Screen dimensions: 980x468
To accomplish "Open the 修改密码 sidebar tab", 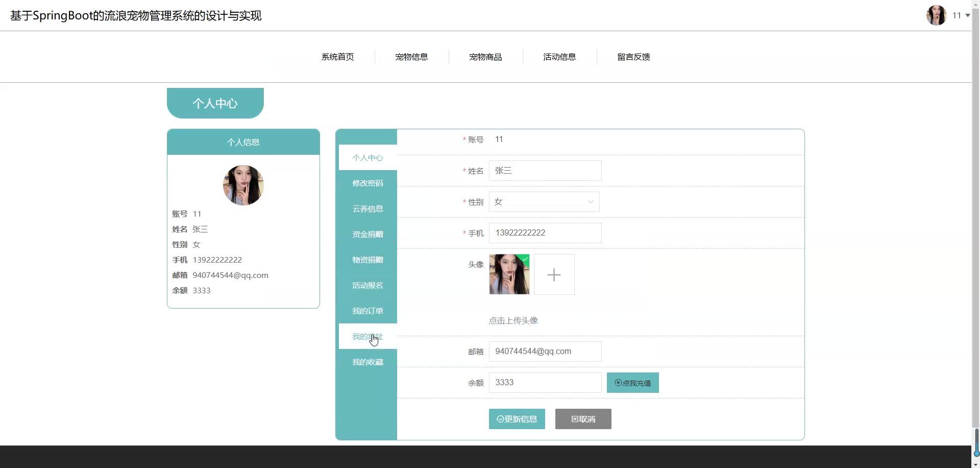I will (367, 183).
